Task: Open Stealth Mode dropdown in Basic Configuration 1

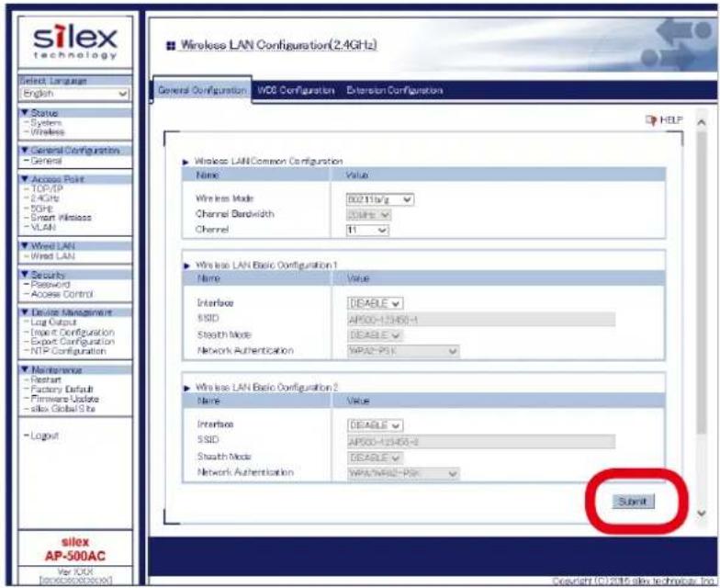Action: point(375,334)
